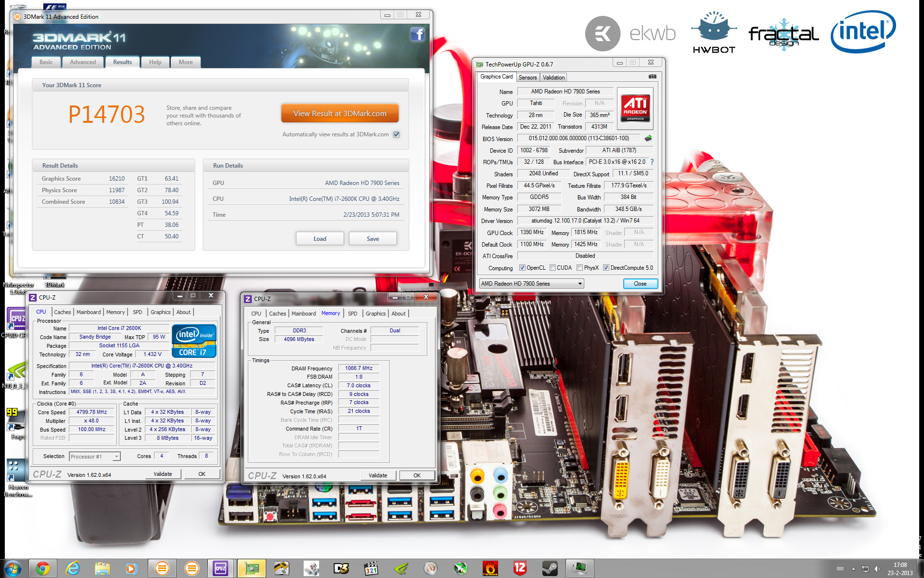Viewport: 924px width, 578px height.
Task: Click the network tray icon
Action: pyautogui.click(x=865, y=569)
